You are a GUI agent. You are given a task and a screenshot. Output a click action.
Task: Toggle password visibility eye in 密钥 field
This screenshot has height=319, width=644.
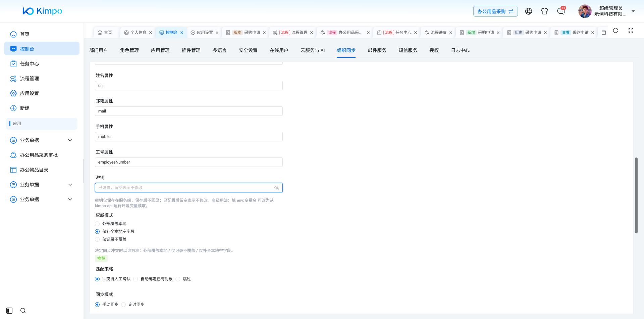tap(277, 188)
